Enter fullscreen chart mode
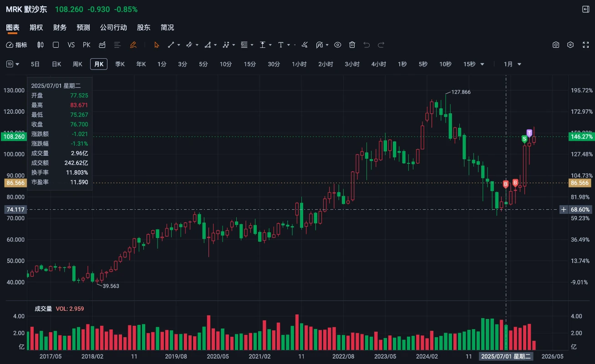Image resolution: width=595 pixels, height=364 pixels. coord(585,45)
